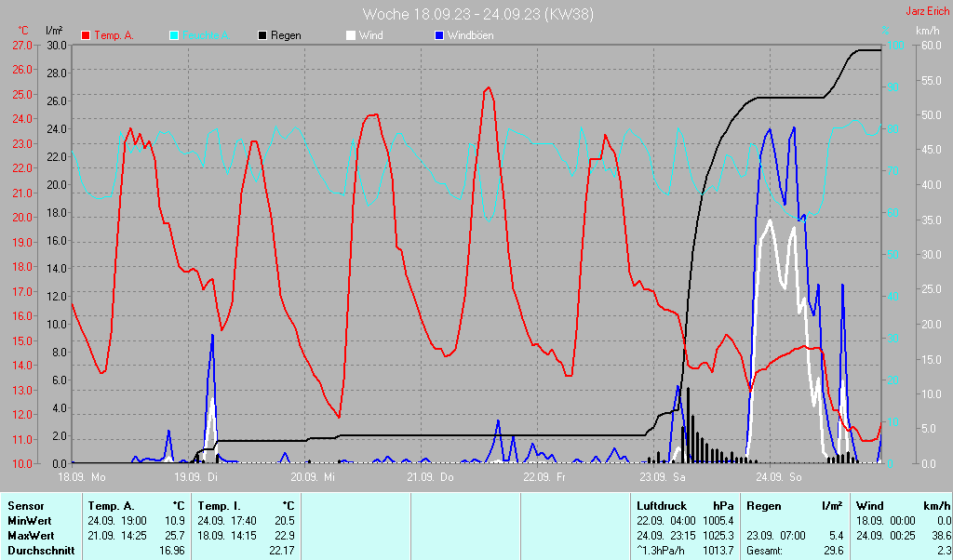The height and width of the screenshot is (560, 953).
Task: Click the '60.0' tick on the km/h axis
Action: coord(930,45)
